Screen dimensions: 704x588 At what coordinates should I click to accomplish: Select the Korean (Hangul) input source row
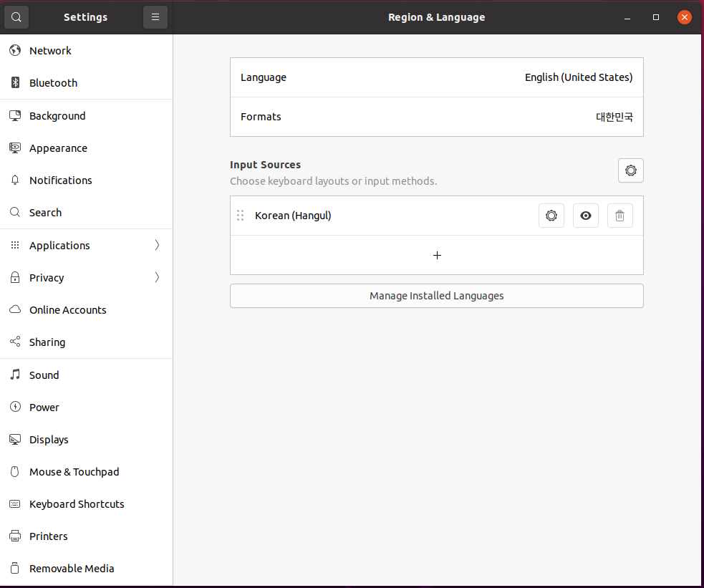(x=436, y=216)
